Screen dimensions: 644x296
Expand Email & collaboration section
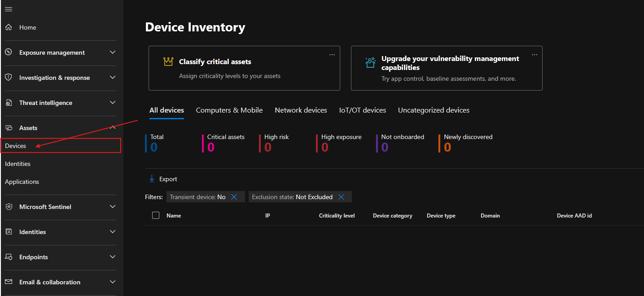(113, 282)
